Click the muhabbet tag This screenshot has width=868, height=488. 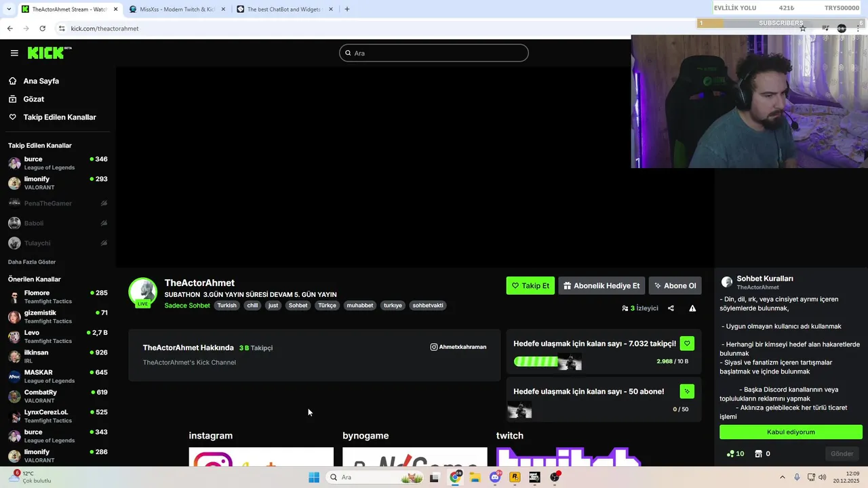coord(360,306)
